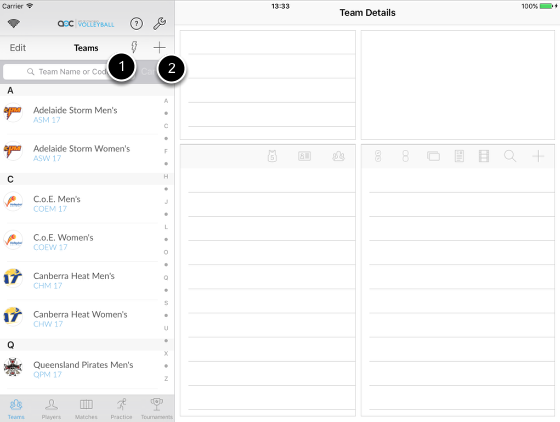
Task: Open the wrench settings icon
Action: click(x=159, y=24)
